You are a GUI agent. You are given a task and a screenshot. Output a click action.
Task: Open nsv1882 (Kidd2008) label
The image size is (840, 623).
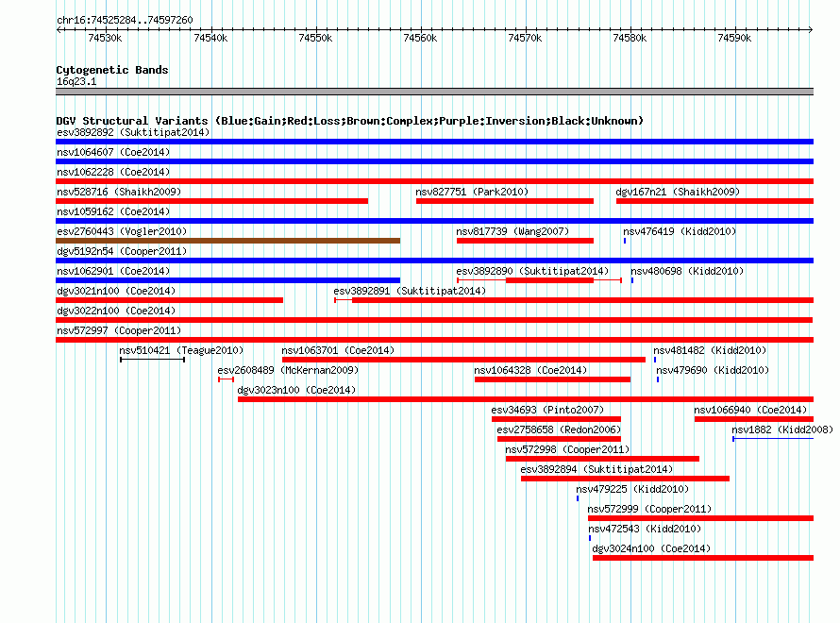tap(782, 429)
